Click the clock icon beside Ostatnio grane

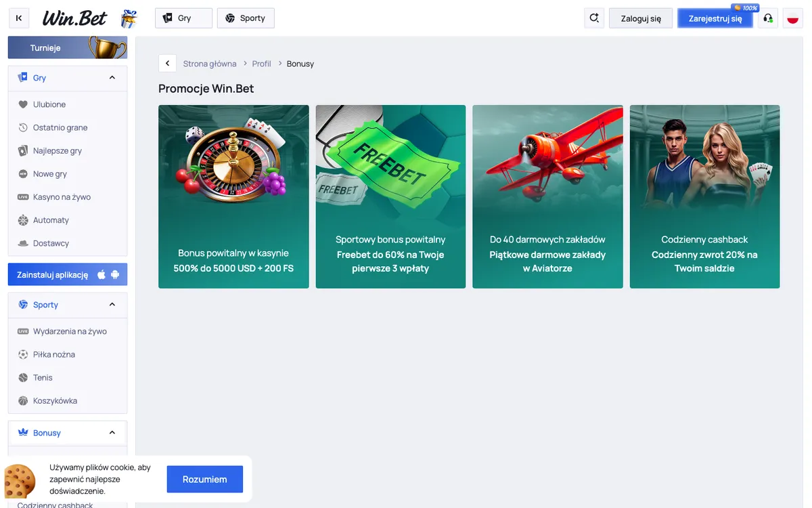[x=23, y=127]
